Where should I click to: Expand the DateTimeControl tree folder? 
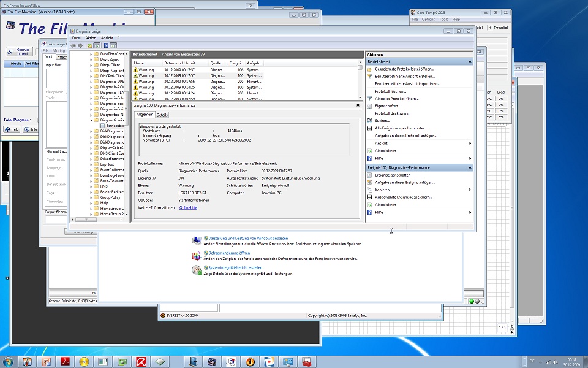(x=91, y=54)
